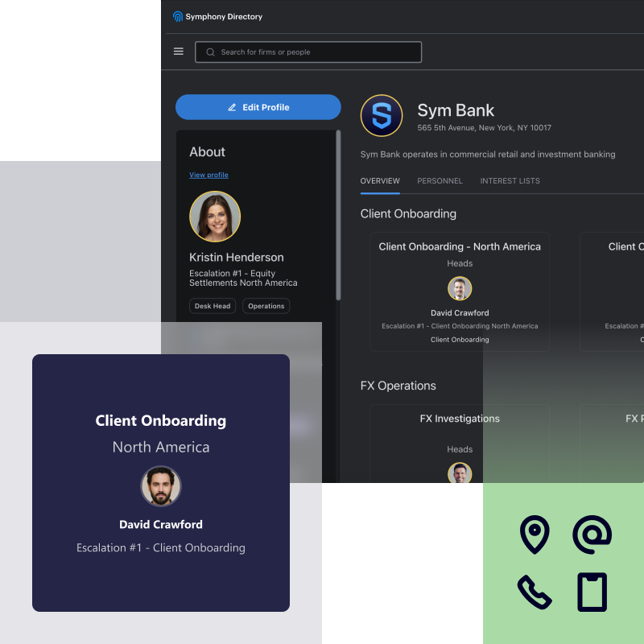
Task: Switch to the Personnel tab
Action: click(440, 181)
